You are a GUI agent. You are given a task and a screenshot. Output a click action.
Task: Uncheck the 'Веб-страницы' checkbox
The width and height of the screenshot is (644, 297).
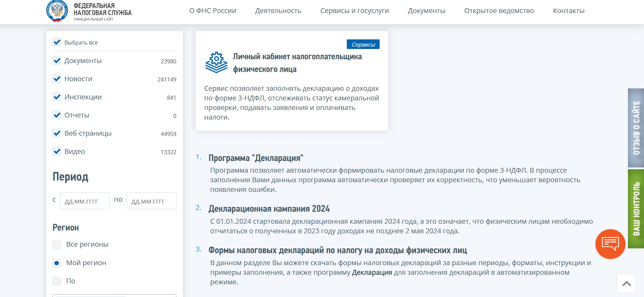tap(57, 133)
